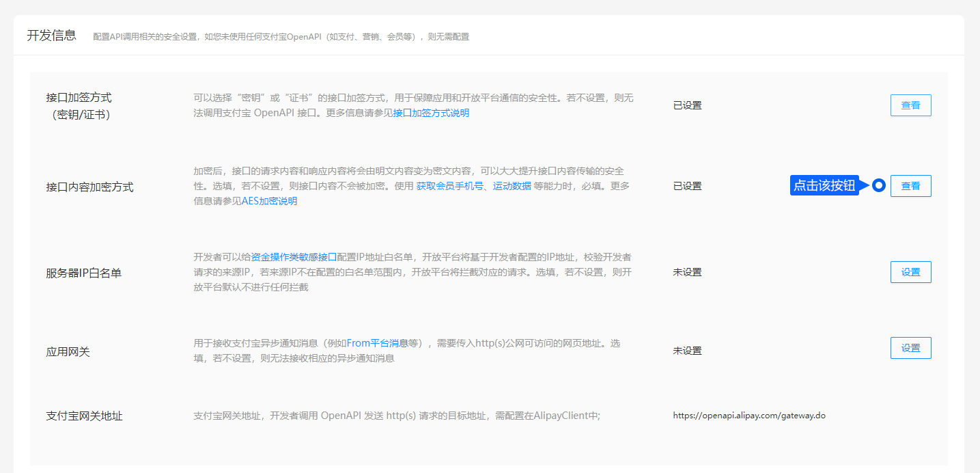
Task: Click the 应用网关 row label
Action: coord(68,352)
